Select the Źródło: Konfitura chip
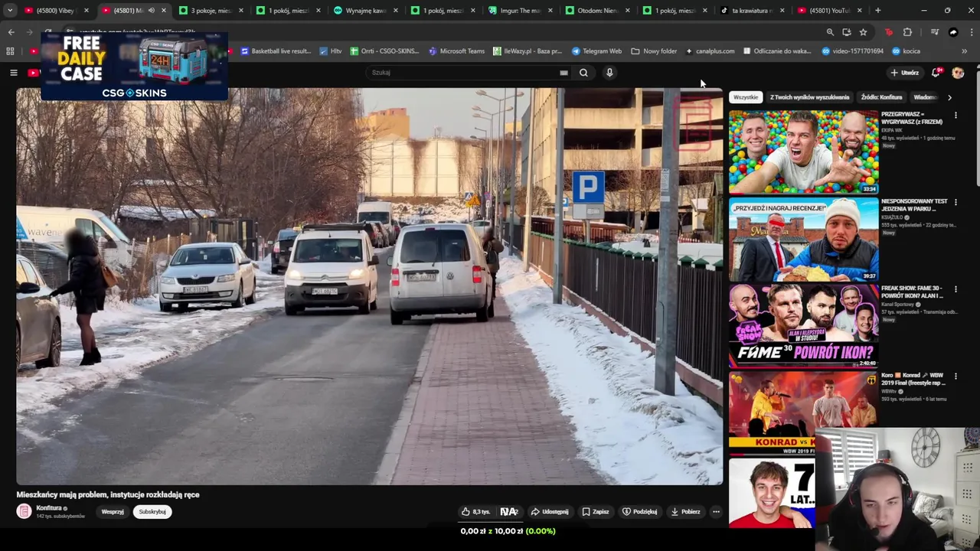 881,97
